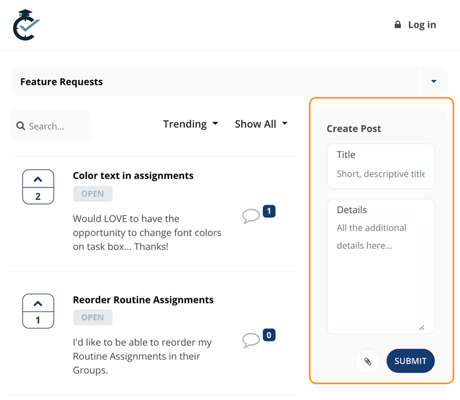Expand the Feature Requests board dropdown
This screenshot has height=400, width=460.
click(434, 81)
